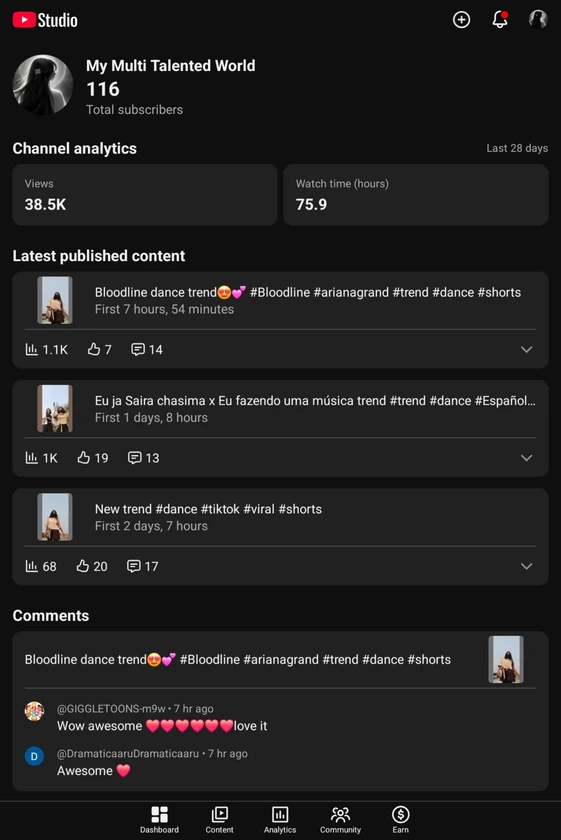Click the 14 comments icon on Bloodline video
Image resolution: width=561 pixels, height=840 pixels.
pos(138,349)
